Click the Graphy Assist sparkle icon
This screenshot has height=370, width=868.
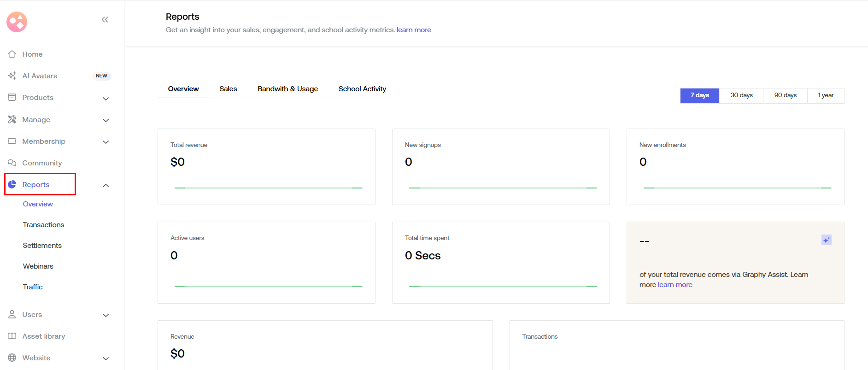click(826, 240)
